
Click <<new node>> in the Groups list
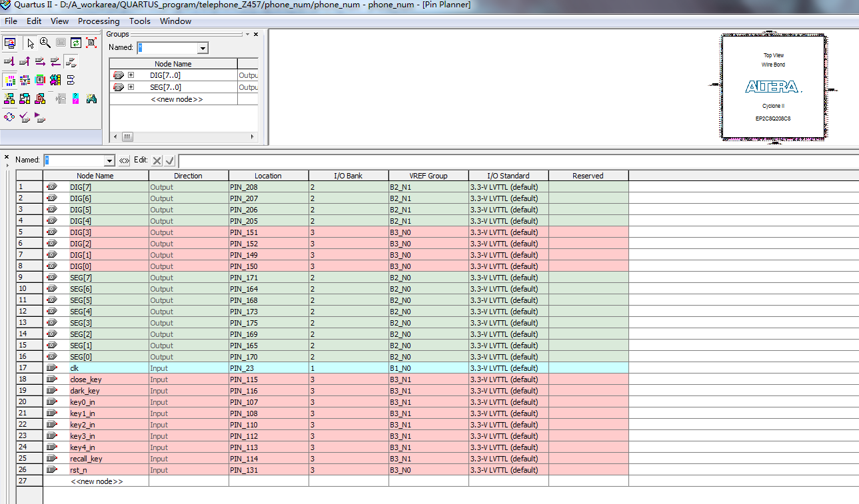[x=176, y=99]
